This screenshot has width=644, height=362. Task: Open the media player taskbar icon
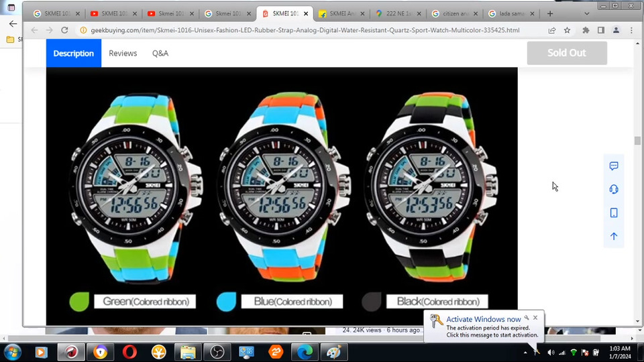41,352
